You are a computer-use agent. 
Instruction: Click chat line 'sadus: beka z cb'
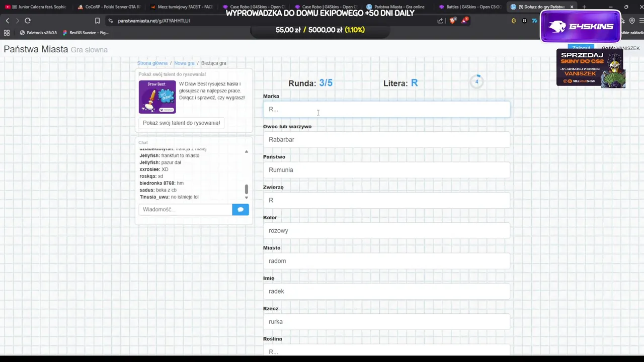click(x=158, y=190)
